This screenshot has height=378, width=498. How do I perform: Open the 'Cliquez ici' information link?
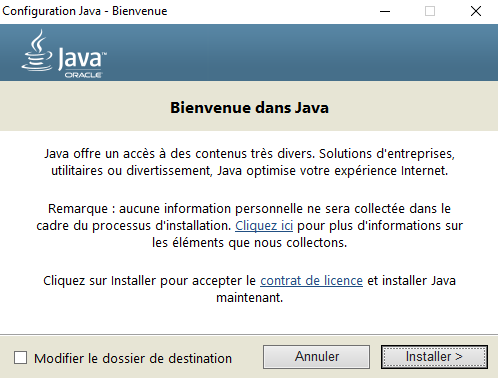click(264, 226)
